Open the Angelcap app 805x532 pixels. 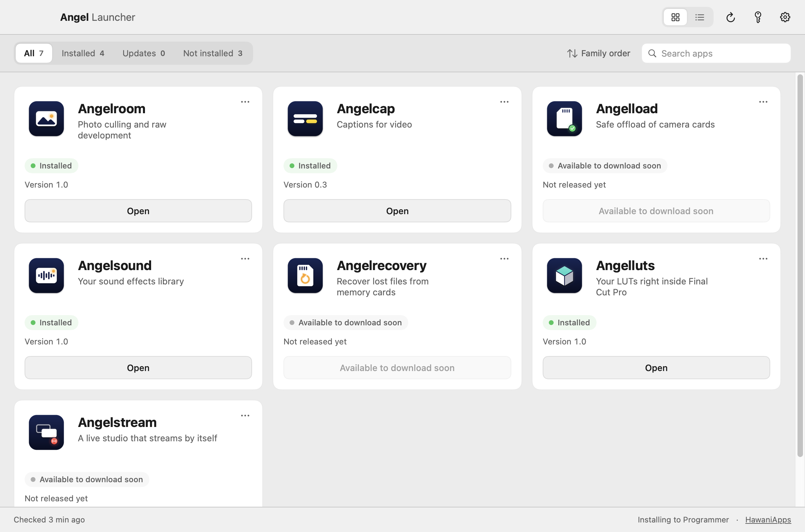point(397,211)
